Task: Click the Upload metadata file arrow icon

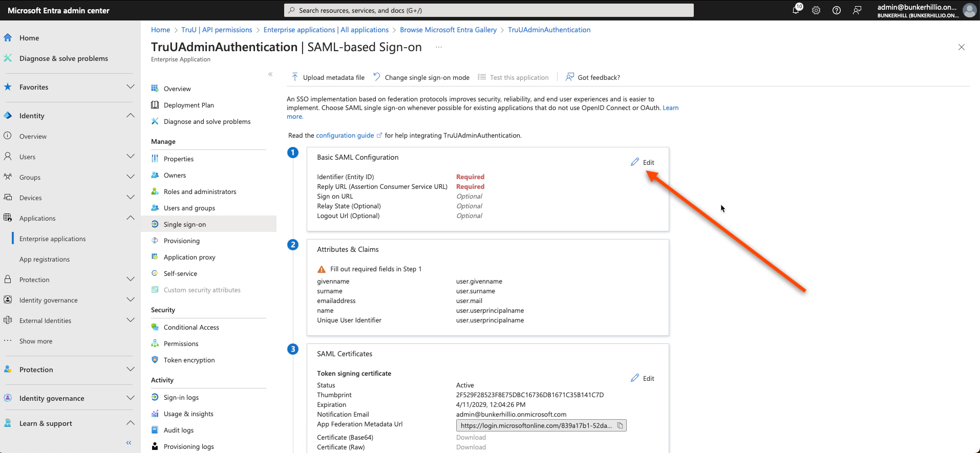Action: coord(295,77)
